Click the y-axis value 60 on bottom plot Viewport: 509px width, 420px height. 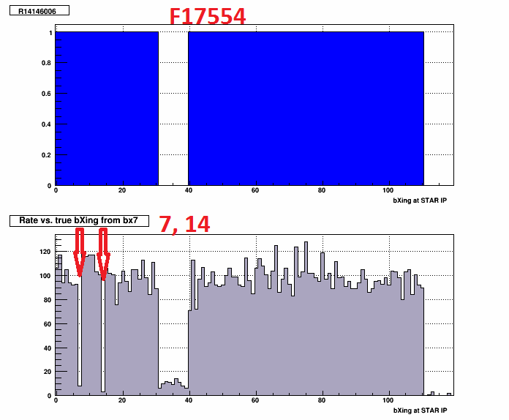(x=48, y=324)
